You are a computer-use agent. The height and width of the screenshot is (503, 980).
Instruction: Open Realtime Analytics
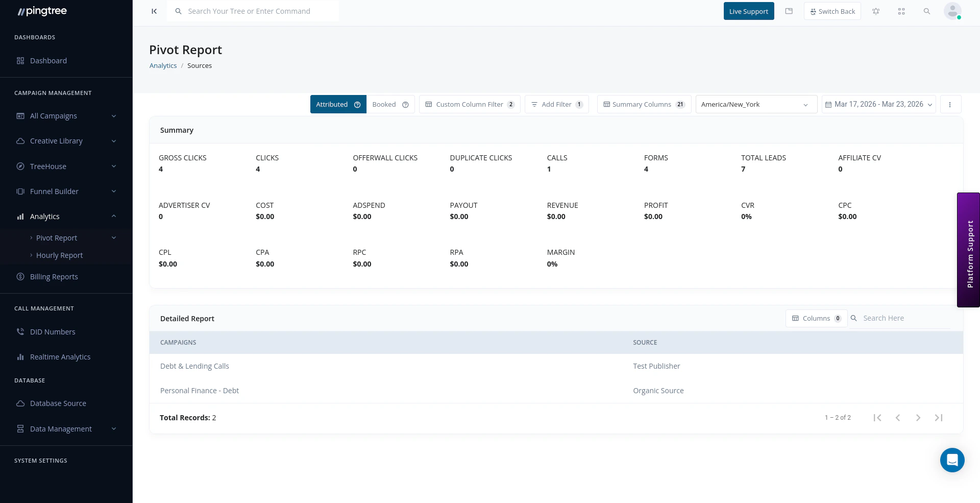click(x=60, y=356)
